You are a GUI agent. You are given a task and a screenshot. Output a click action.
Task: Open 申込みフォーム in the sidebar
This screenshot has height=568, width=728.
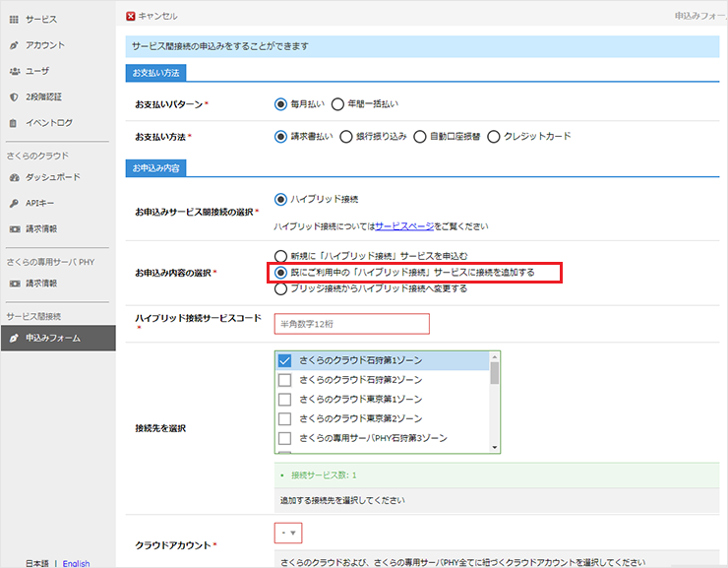[53, 338]
